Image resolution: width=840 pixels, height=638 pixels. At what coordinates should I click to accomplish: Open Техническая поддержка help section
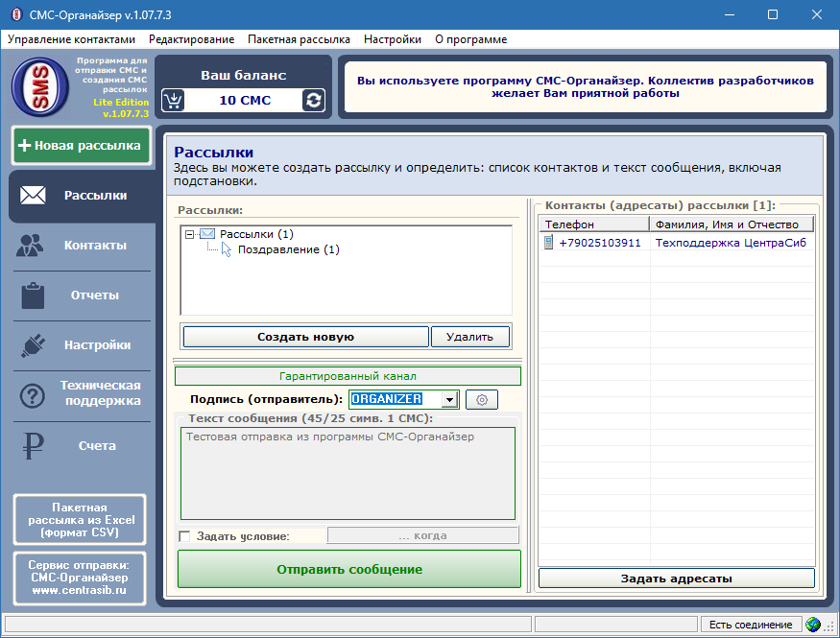tap(81, 394)
